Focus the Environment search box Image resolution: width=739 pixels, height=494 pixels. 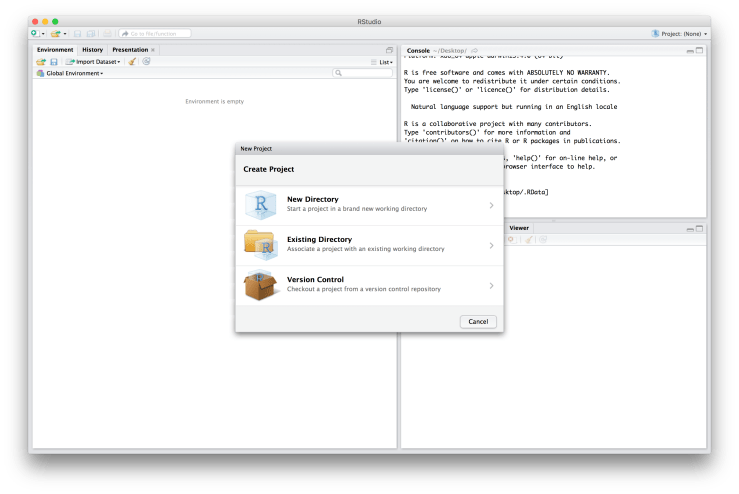(362, 73)
